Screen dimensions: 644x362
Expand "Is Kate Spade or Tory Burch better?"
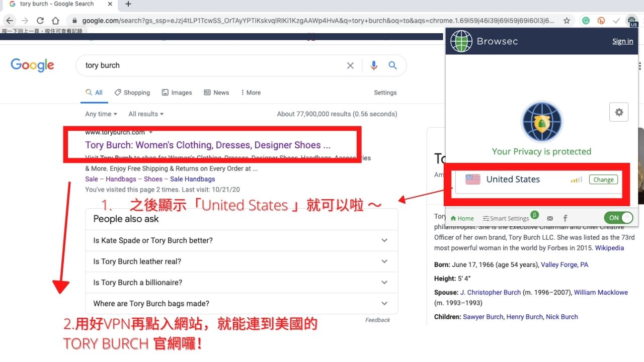click(242, 240)
